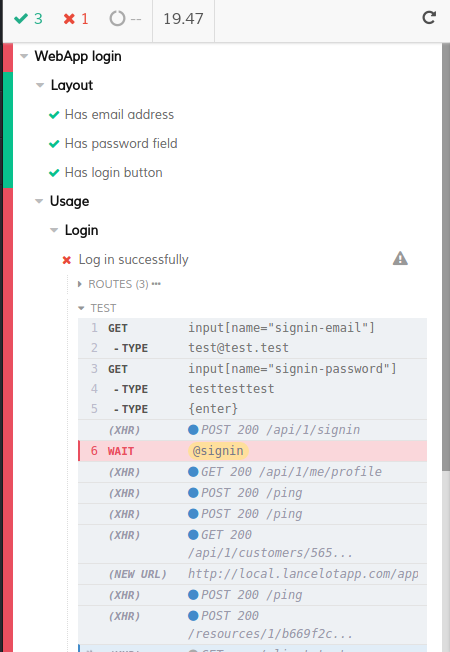Click XHR GET /api/1/customers/565... row
This screenshot has width=450, height=652.
coord(252,544)
